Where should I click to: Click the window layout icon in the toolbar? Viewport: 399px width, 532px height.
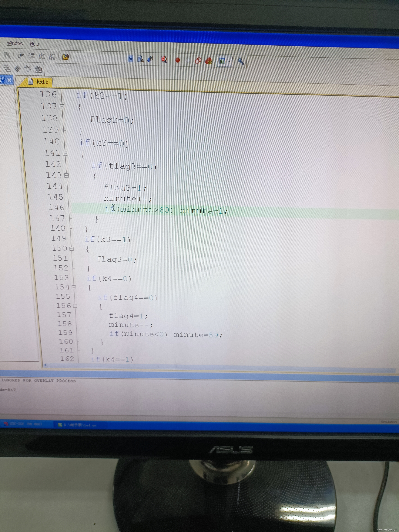[x=222, y=61]
